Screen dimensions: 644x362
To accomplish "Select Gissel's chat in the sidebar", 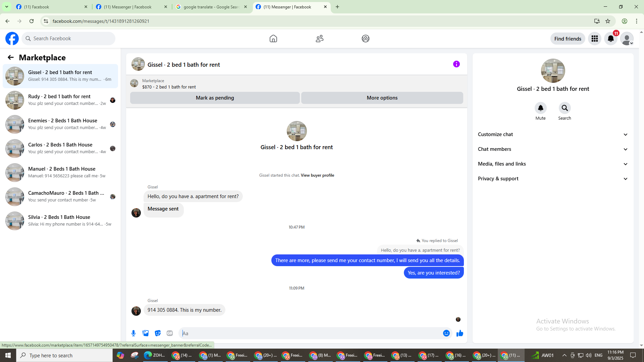I will pos(60,76).
